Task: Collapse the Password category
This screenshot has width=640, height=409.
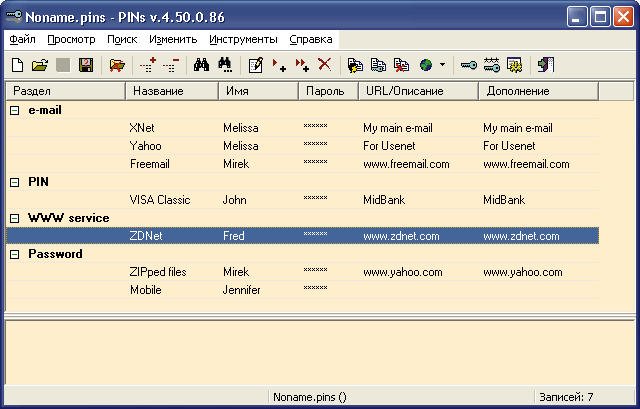Action: click(x=14, y=254)
